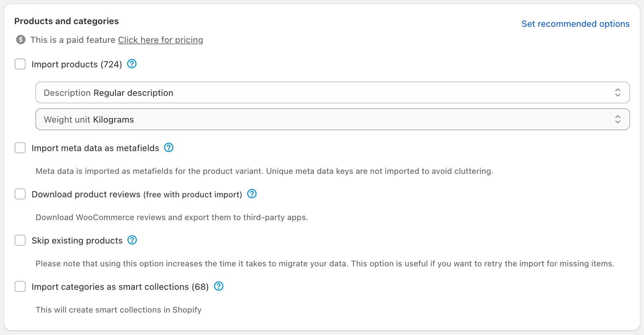Click the metafields description paragraph
This screenshot has height=335, width=644.
tap(264, 171)
